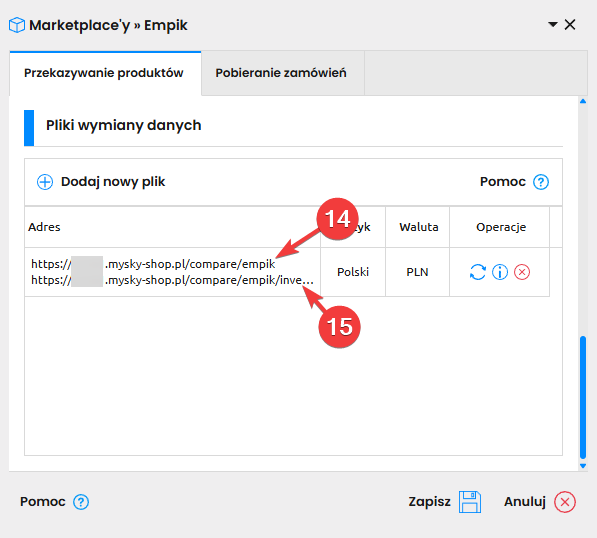Click the cube icon next to Marketplace'y title
This screenshot has height=538, width=597.
coord(17,25)
